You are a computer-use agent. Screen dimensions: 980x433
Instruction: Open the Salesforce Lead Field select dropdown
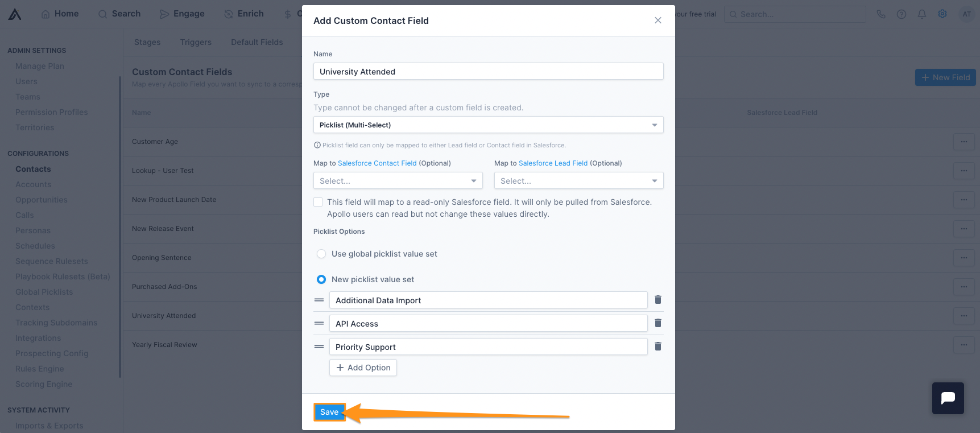[578, 180]
